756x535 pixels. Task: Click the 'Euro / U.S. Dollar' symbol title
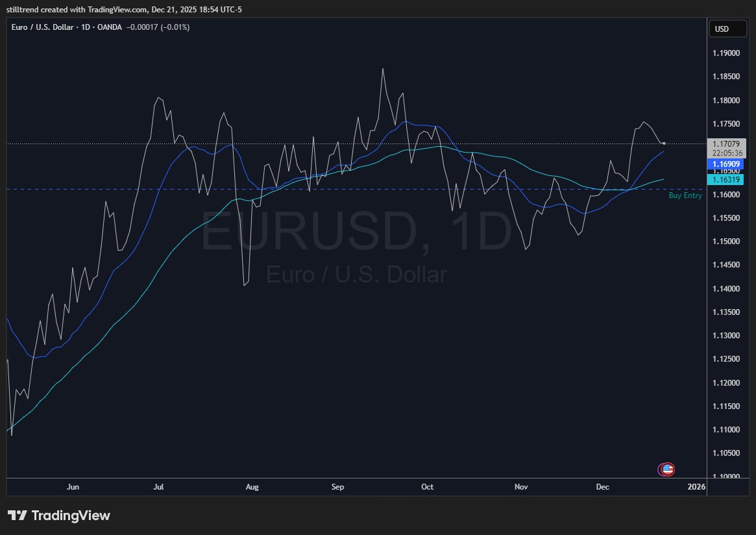[42, 27]
